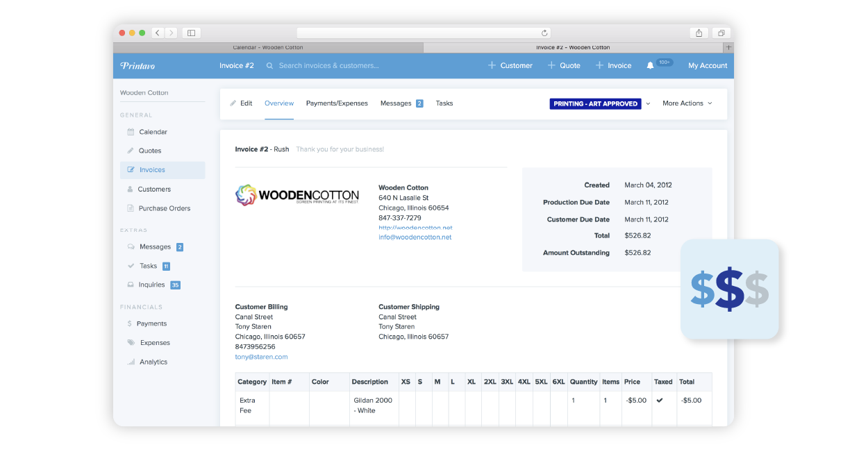Add a new browser tab
The height and width of the screenshot is (463, 868).
[728, 48]
